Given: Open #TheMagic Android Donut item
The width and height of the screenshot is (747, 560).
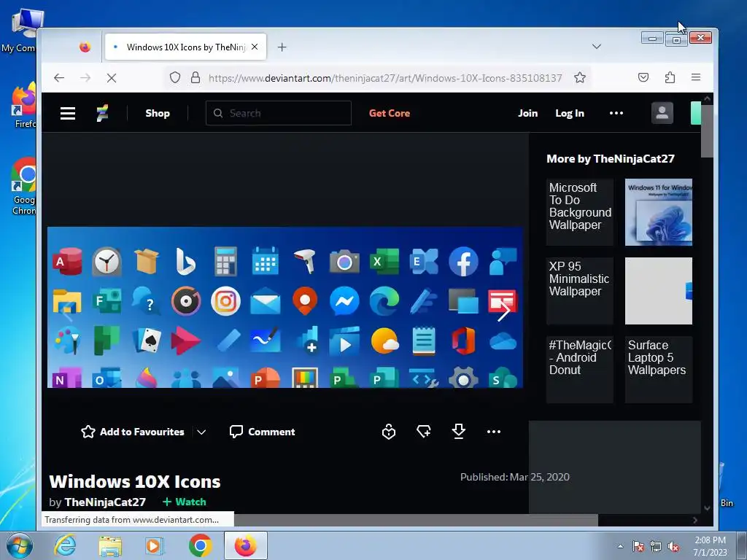Looking at the screenshot, I should click(x=580, y=370).
